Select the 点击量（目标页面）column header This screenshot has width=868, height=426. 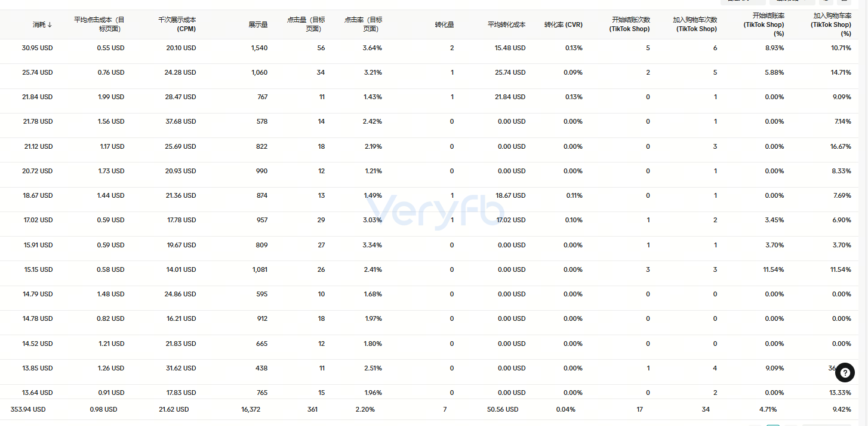pyautogui.click(x=306, y=24)
